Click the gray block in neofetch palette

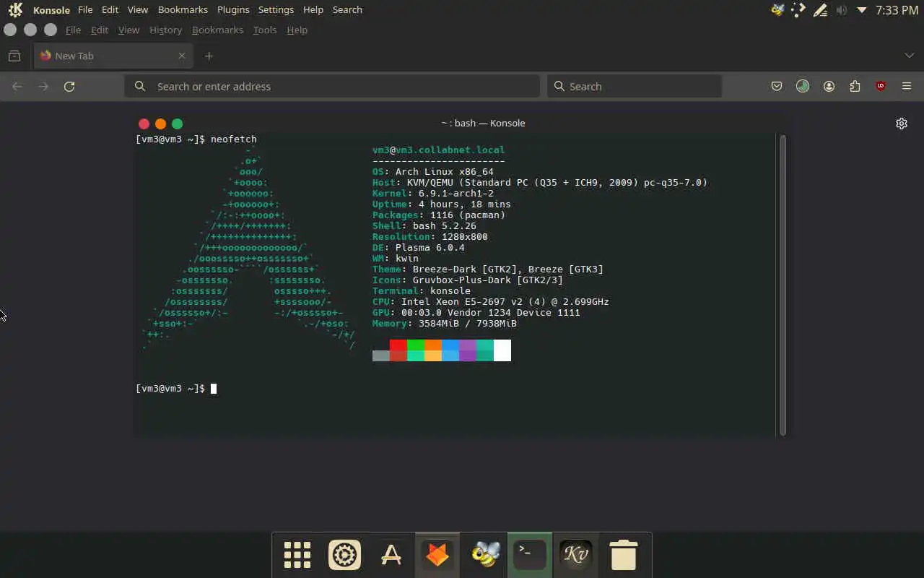pos(381,355)
